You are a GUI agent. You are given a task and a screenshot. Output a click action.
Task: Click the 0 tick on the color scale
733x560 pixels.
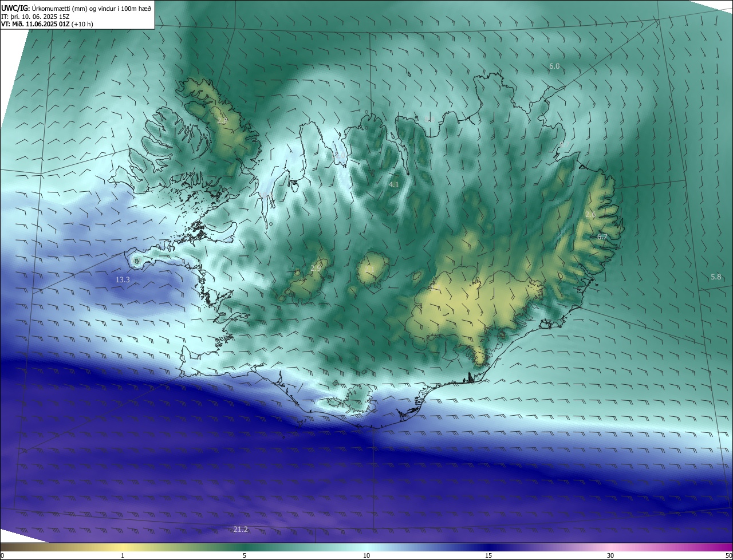pos(2,555)
